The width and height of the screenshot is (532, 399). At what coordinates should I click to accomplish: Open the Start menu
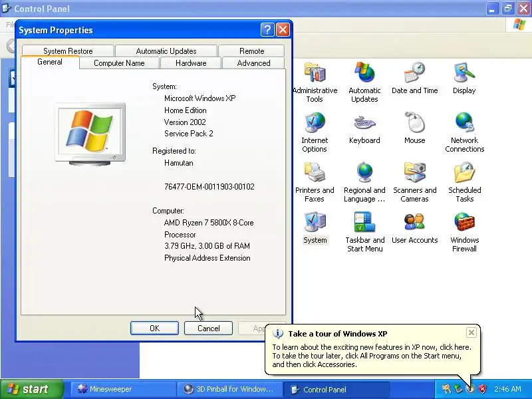pyautogui.click(x=31, y=389)
